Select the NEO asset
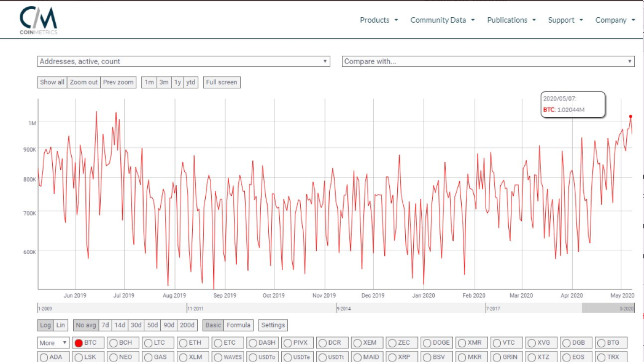The height and width of the screenshot is (362, 644). coord(123,357)
